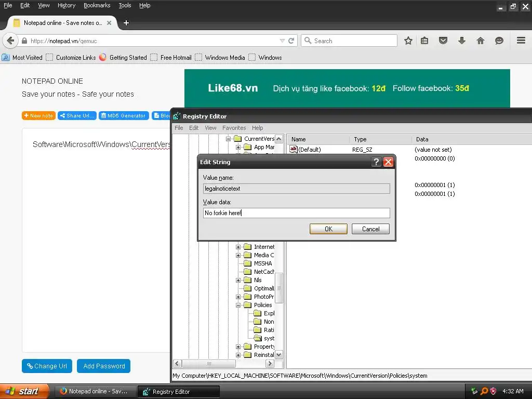Viewport: 532px width, 399px height.
Task: Expand the PhotoPropertyHandler tree node
Action: [238, 297]
